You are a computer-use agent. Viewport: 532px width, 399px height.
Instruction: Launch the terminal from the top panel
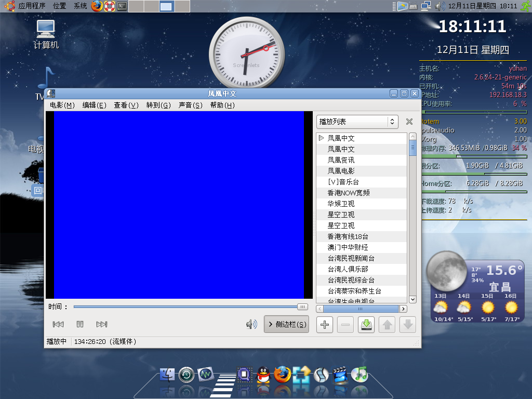pos(122,6)
